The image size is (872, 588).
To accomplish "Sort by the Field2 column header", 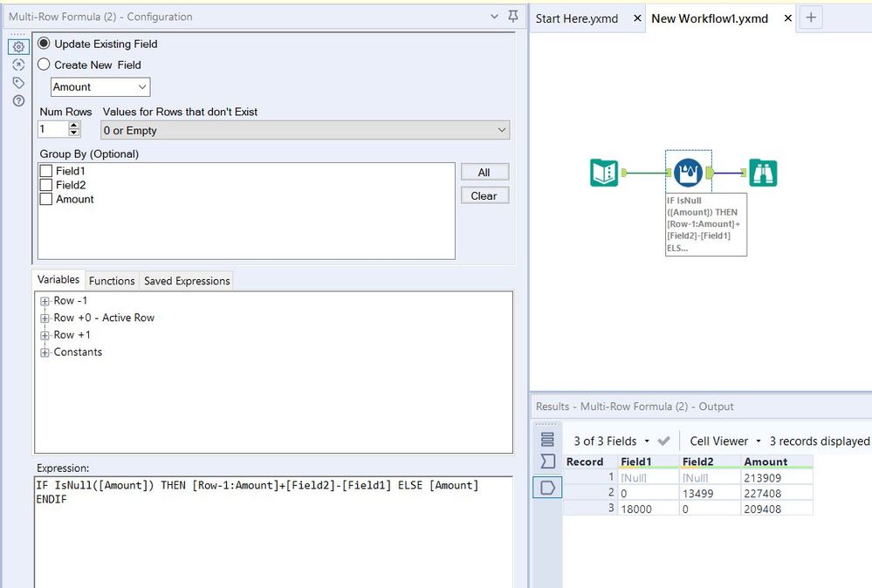I will 711,462.
